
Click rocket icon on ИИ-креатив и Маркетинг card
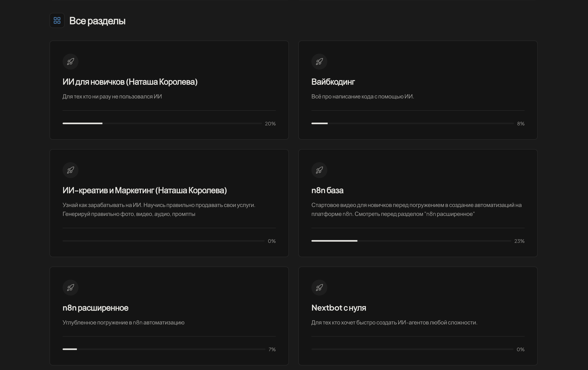click(71, 170)
